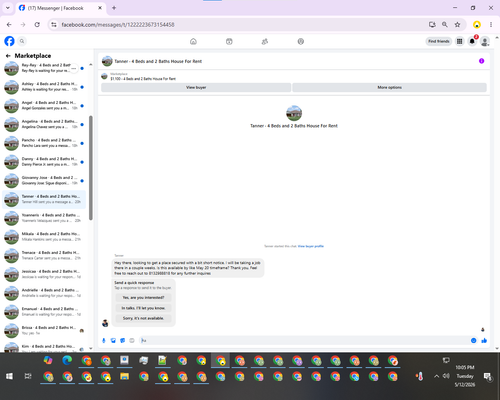Open Task View on taskbar
500x400 pixels.
pyautogui.click(x=28, y=376)
